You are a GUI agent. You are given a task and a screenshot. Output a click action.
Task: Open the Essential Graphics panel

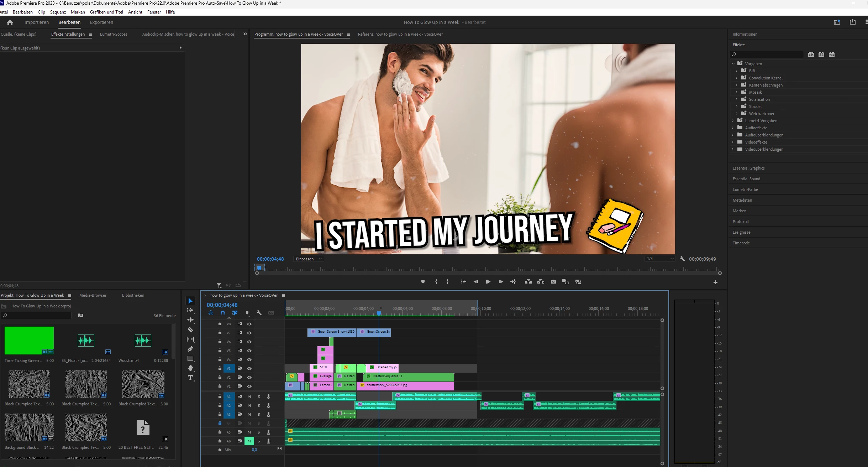(748, 168)
